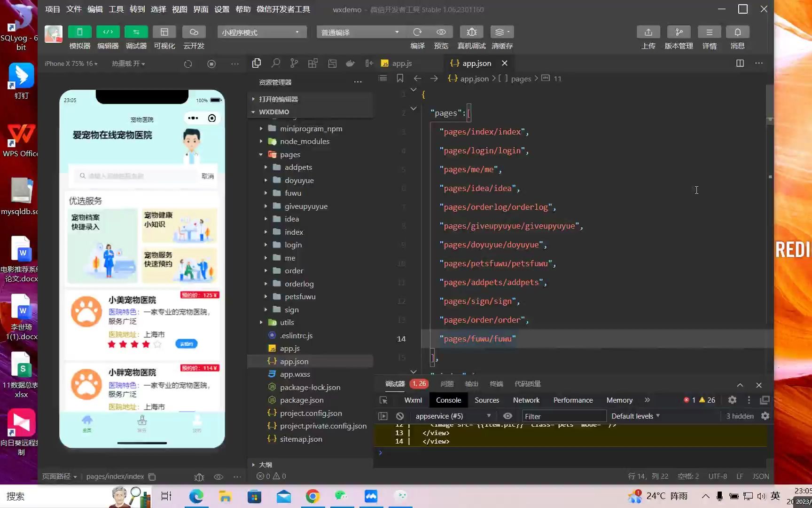Open the project.config.json file
Image resolution: width=812 pixels, height=508 pixels.
click(311, 413)
